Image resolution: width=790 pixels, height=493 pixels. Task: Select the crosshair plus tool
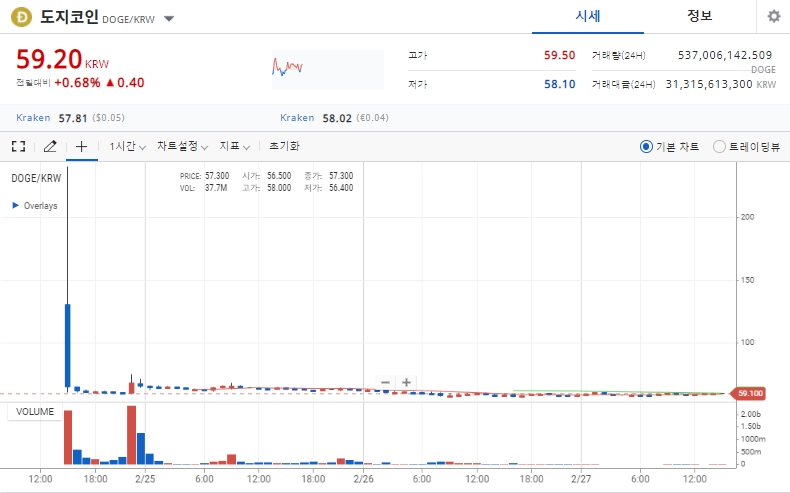(81, 147)
